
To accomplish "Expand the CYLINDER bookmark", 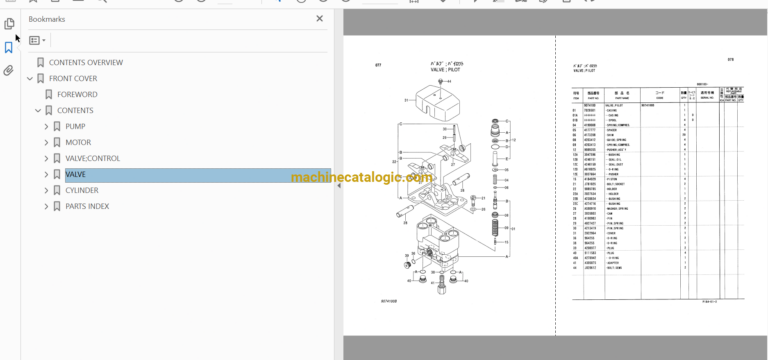I will point(47,191).
